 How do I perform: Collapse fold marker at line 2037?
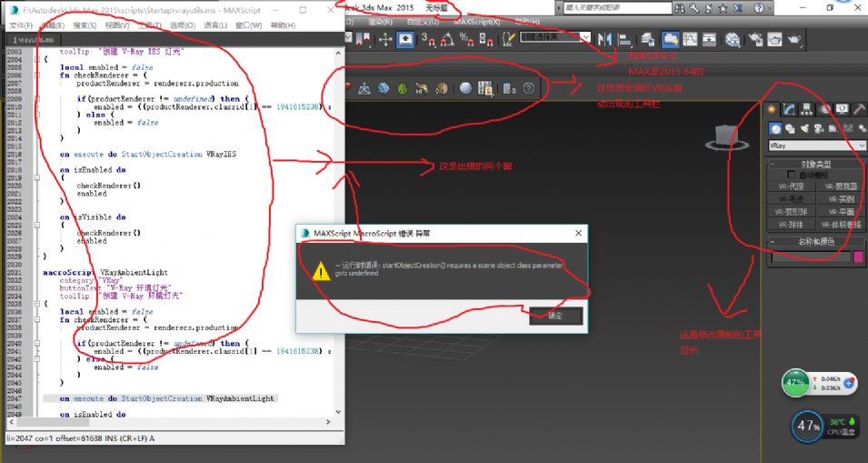pyautogui.click(x=37, y=319)
